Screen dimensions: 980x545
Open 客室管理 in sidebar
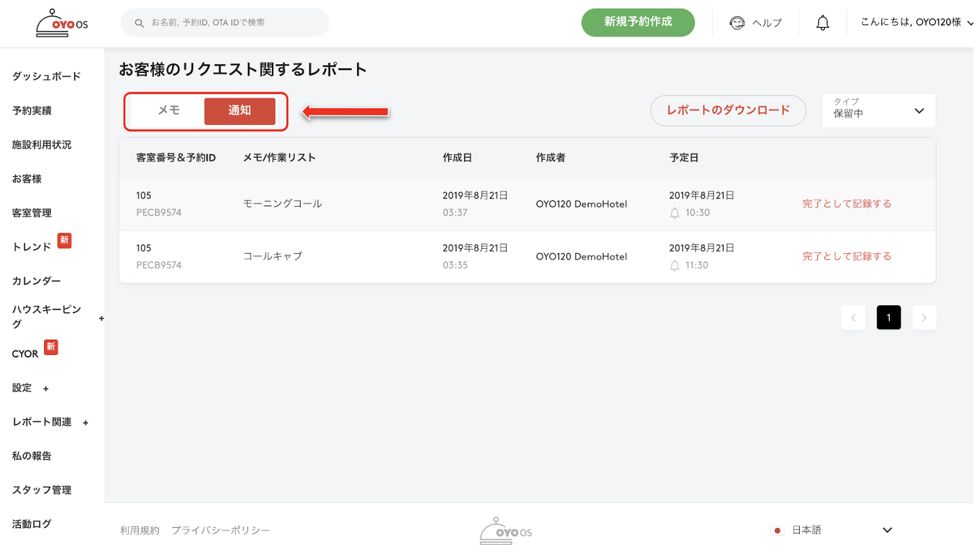32,213
